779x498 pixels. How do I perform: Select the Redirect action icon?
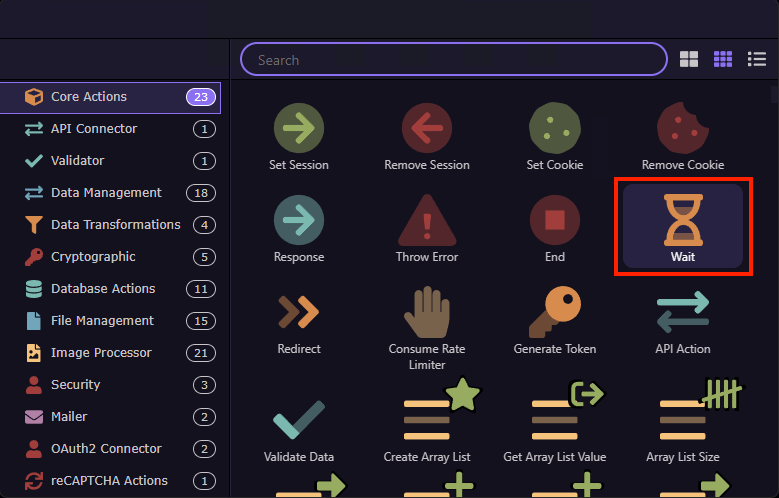[298, 312]
